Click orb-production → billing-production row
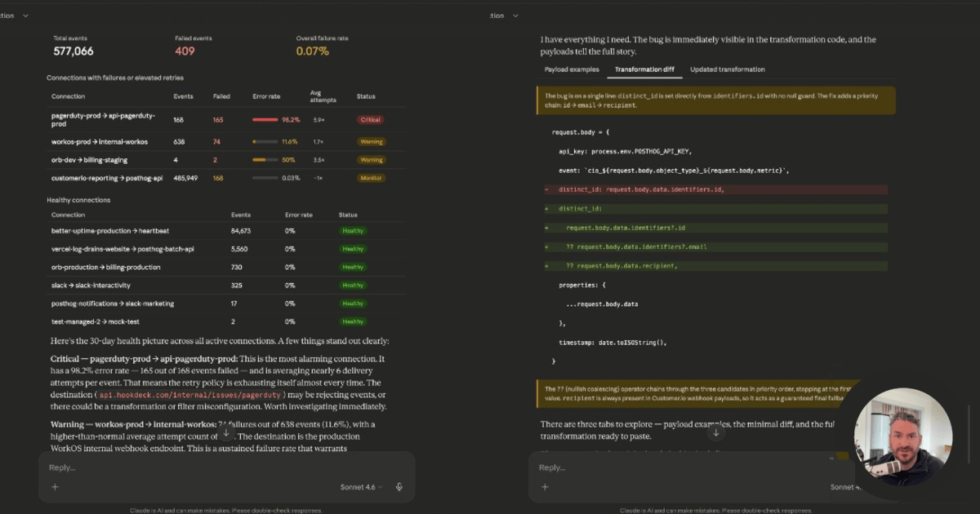This screenshot has width=980, height=514. (x=225, y=267)
